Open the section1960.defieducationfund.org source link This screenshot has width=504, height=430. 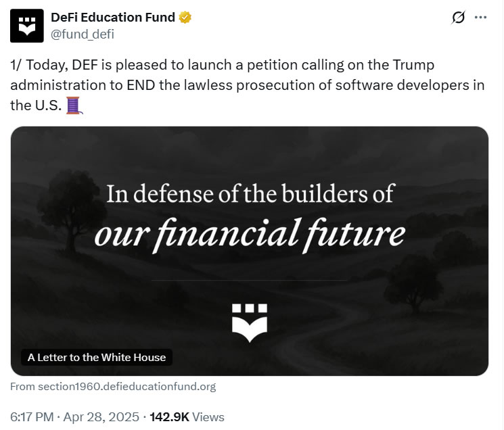113,387
